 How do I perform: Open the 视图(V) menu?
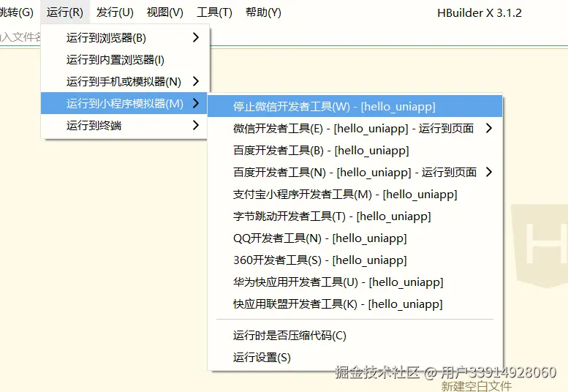[164, 12]
